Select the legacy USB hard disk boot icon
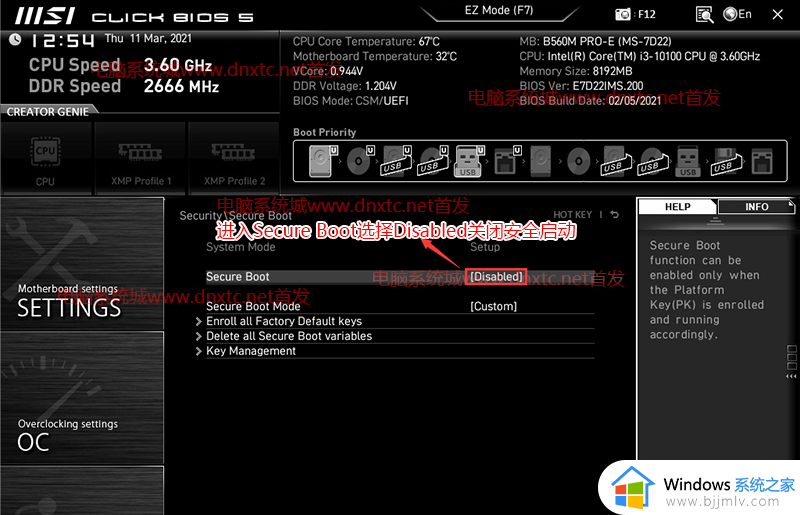Screen dimensions: 800x515 [616, 161]
